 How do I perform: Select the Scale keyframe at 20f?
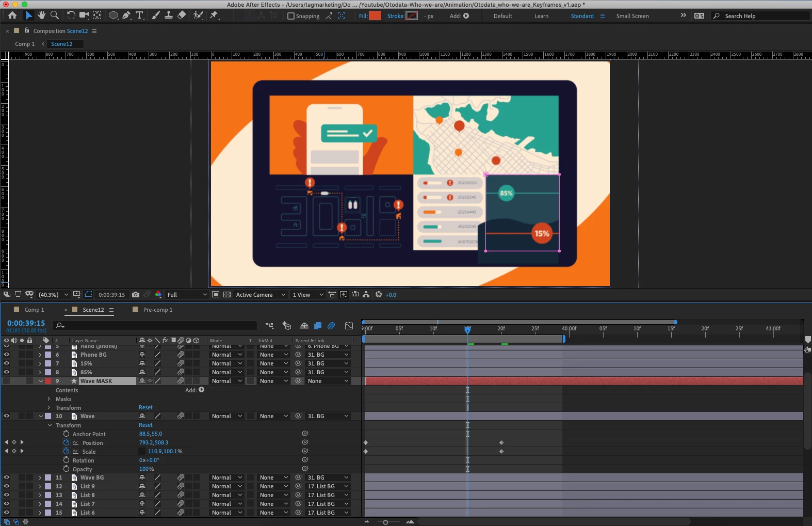point(501,452)
